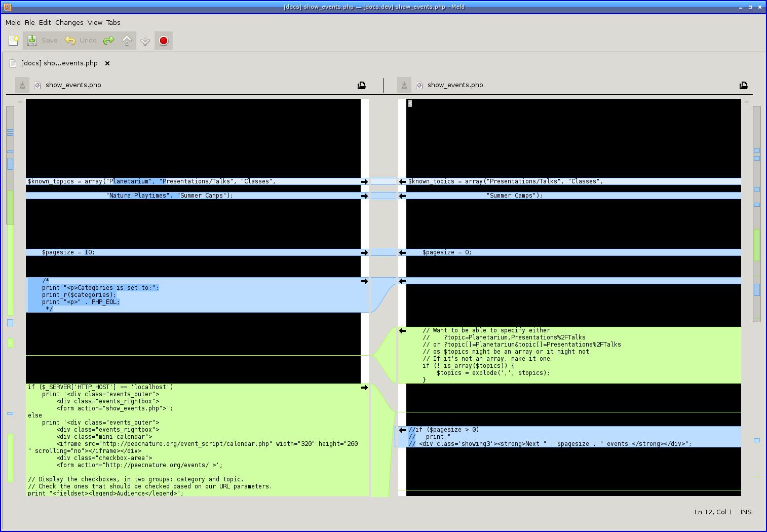Screen dimensions: 767x532
Task: Click the if (! is_array($topics)) line
Action: click(469, 366)
